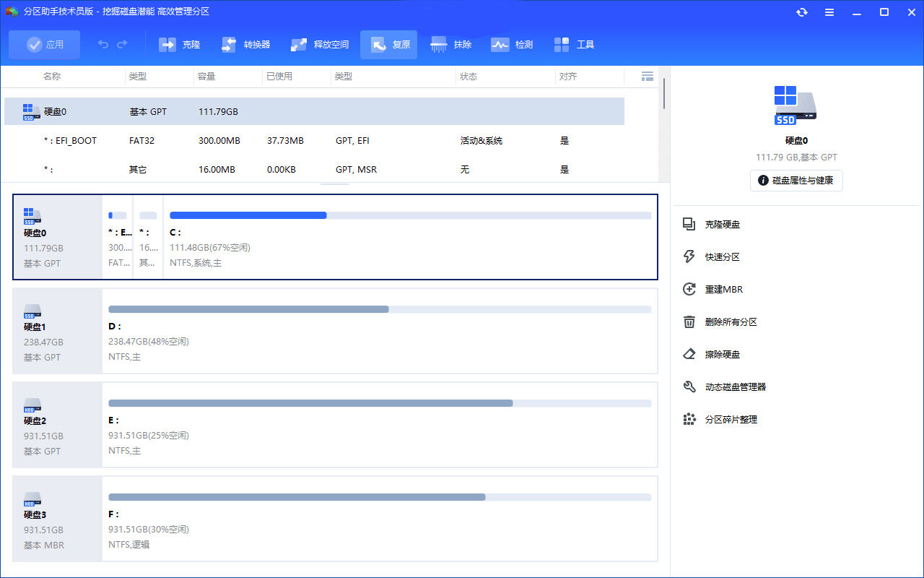Choose Rebuild MBR (重建MBR) option

723,290
